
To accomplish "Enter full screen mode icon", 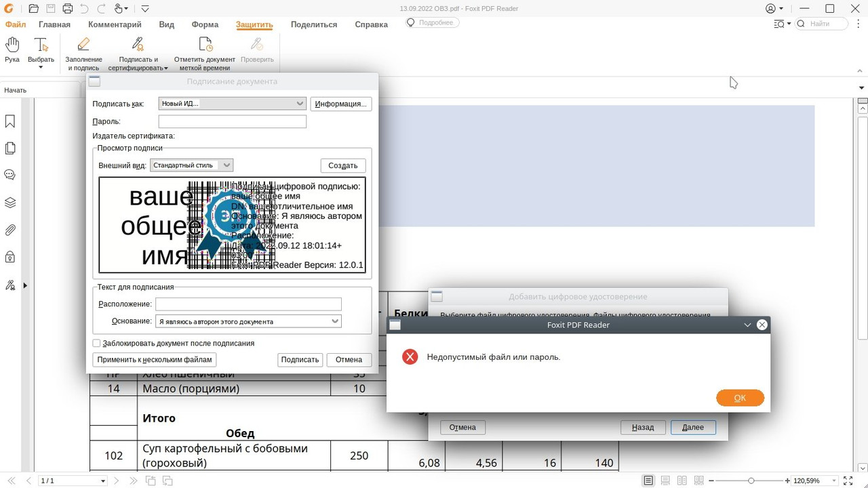I will [848, 481].
